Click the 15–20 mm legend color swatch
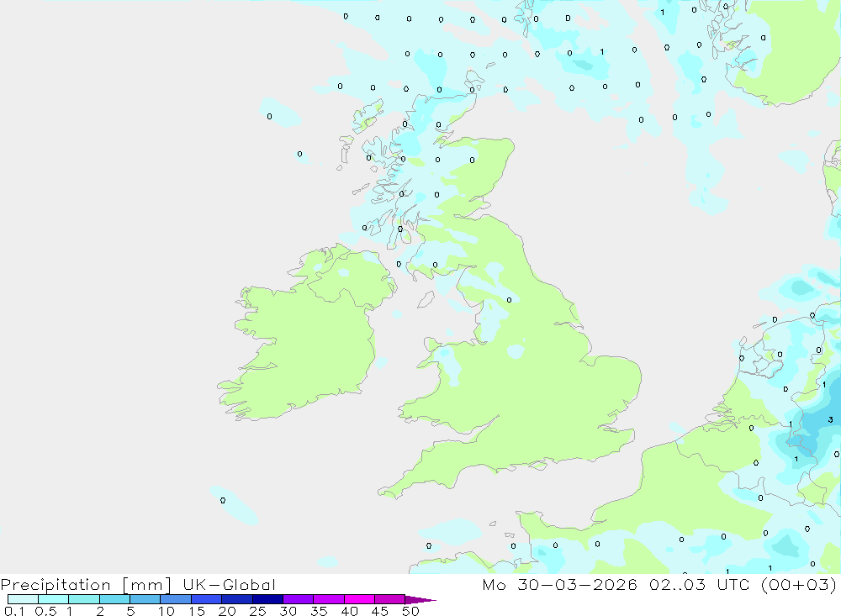This screenshot has width=841, height=616. 206,599
